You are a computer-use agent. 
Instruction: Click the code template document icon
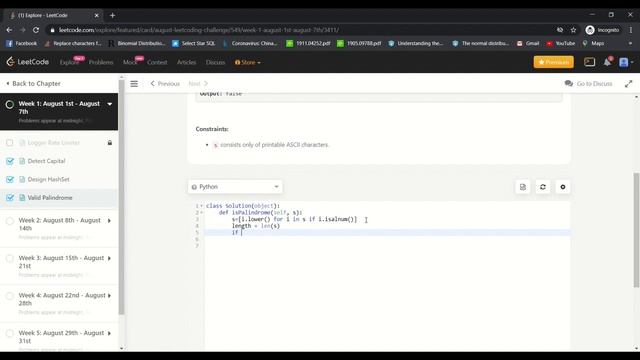coord(523,187)
